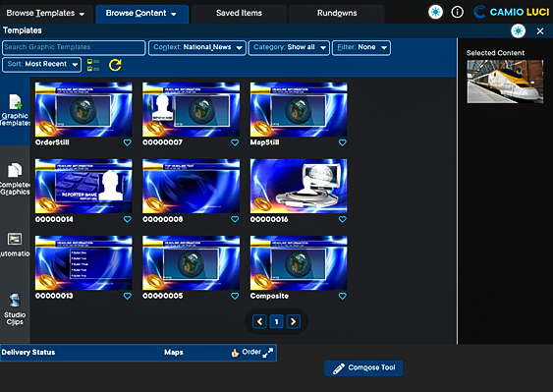Viewport: 553px width, 392px height.
Task: Launch the Compose Tool button
Action: point(363,368)
